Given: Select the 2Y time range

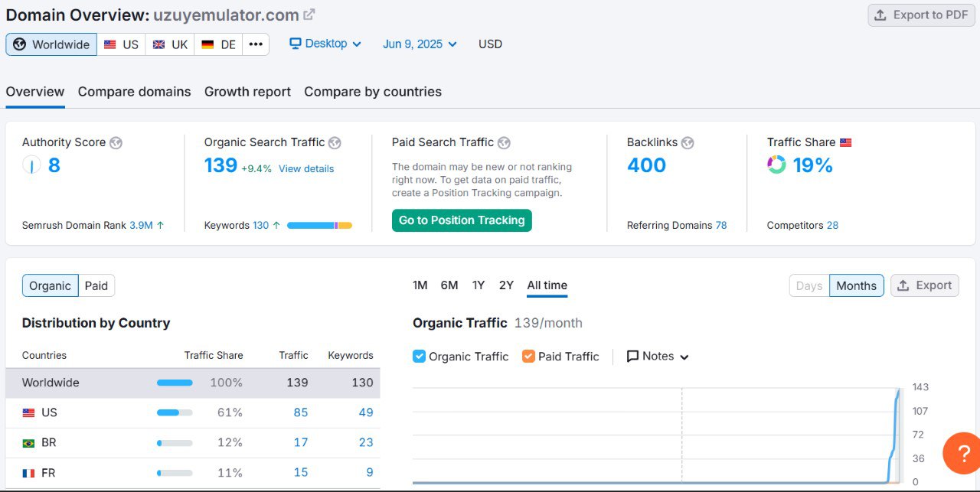Looking at the screenshot, I should 506,285.
